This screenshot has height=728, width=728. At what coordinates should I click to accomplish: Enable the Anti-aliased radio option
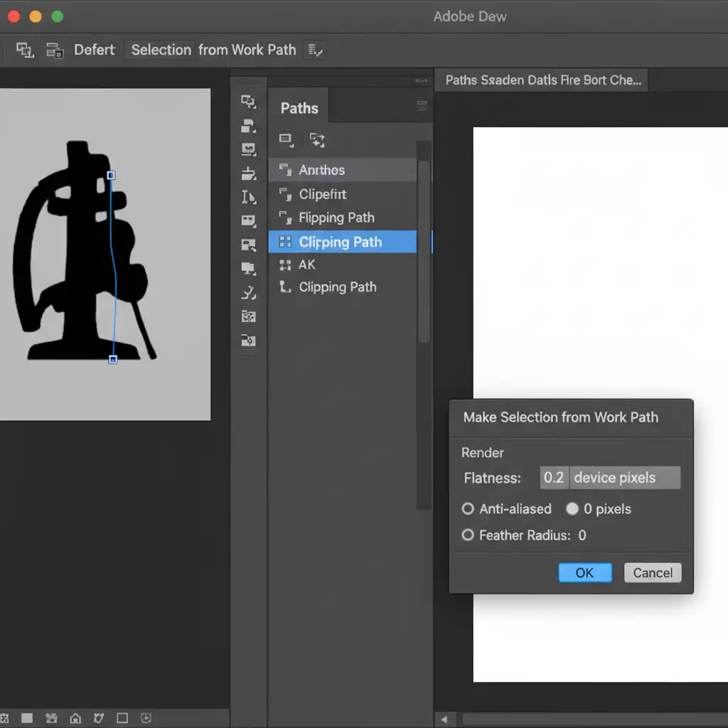point(468,509)
